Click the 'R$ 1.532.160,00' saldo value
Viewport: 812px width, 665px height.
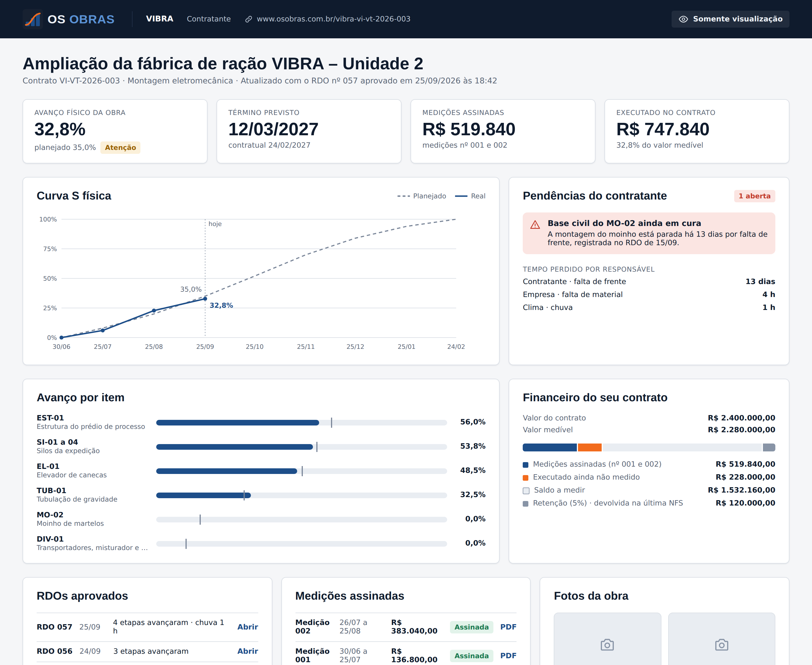[741, 490]
